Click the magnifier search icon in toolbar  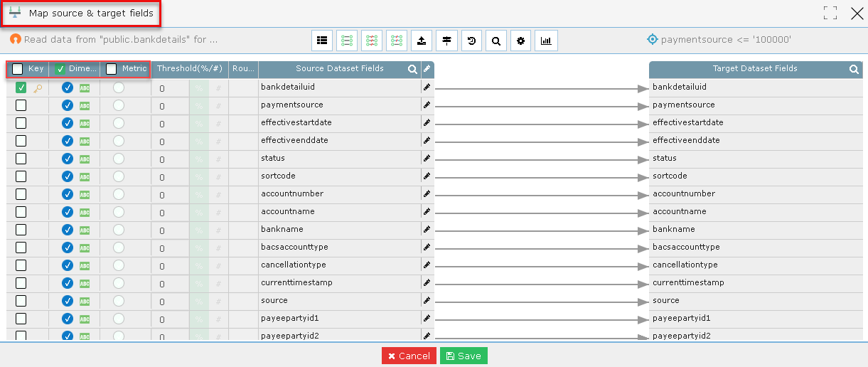pyautogui.click(x=496, y=41)
